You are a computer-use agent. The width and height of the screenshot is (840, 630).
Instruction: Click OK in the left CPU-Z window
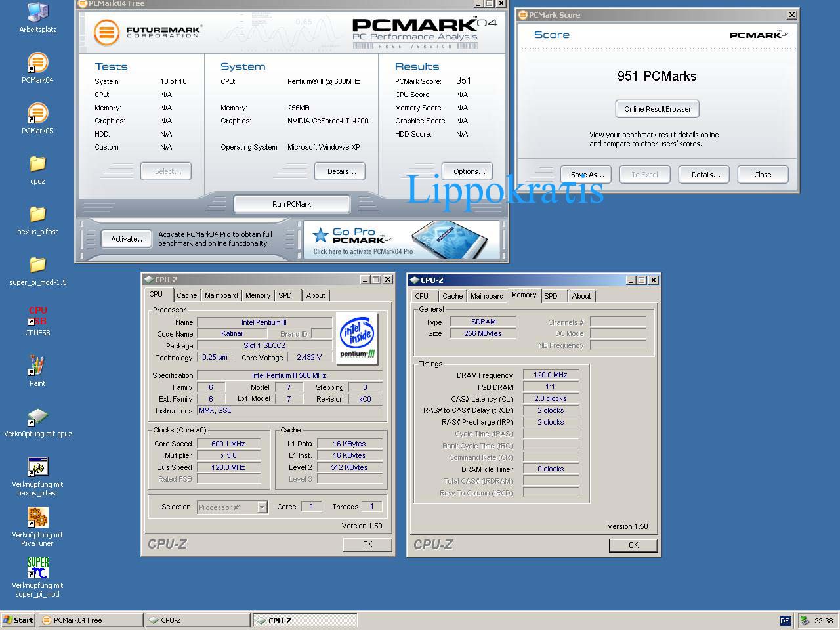click(367, 545)
